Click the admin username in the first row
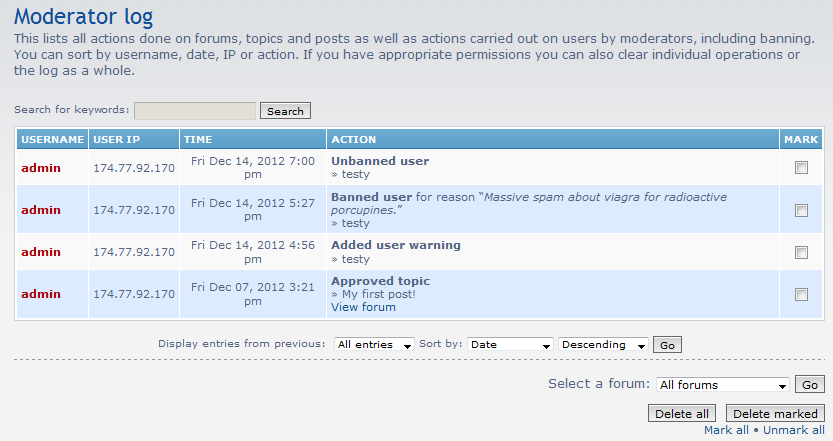833x441 pixels. 41,168
